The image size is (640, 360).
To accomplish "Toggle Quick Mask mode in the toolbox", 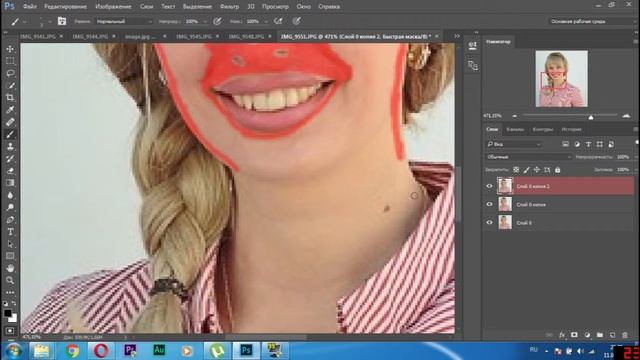I will click(10, 331).
